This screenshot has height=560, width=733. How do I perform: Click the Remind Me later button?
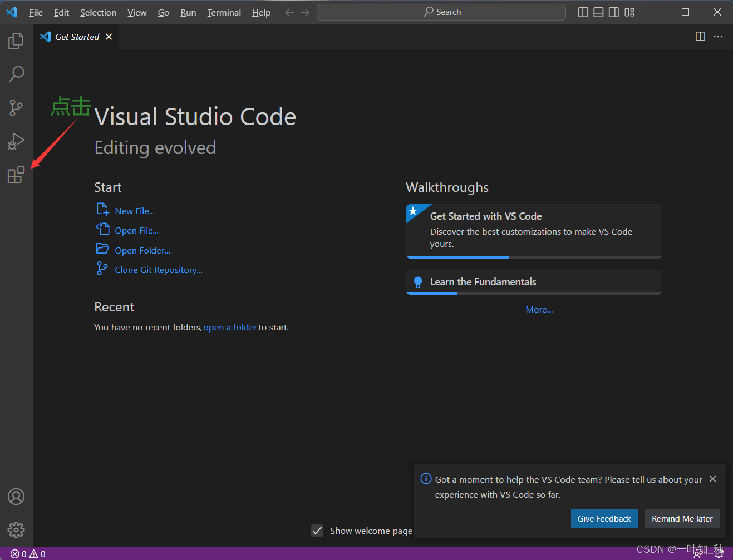pyautogui.click(x=682, y=518)
